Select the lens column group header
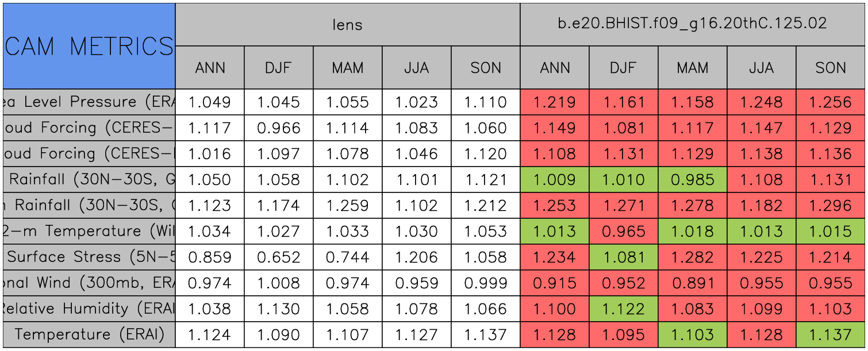 (x=347, y=24)
